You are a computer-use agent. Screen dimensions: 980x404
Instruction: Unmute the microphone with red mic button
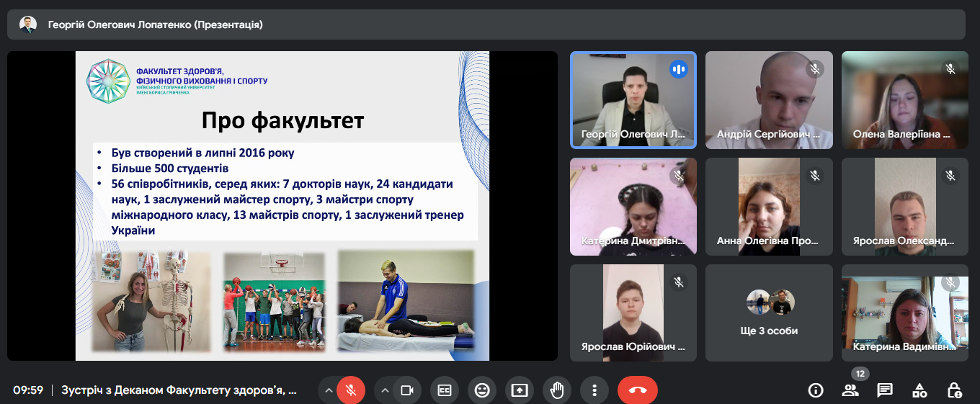[x=351, y=390]
